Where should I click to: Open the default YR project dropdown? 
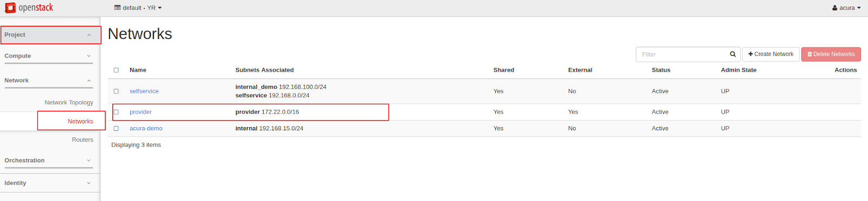point(138,8)
